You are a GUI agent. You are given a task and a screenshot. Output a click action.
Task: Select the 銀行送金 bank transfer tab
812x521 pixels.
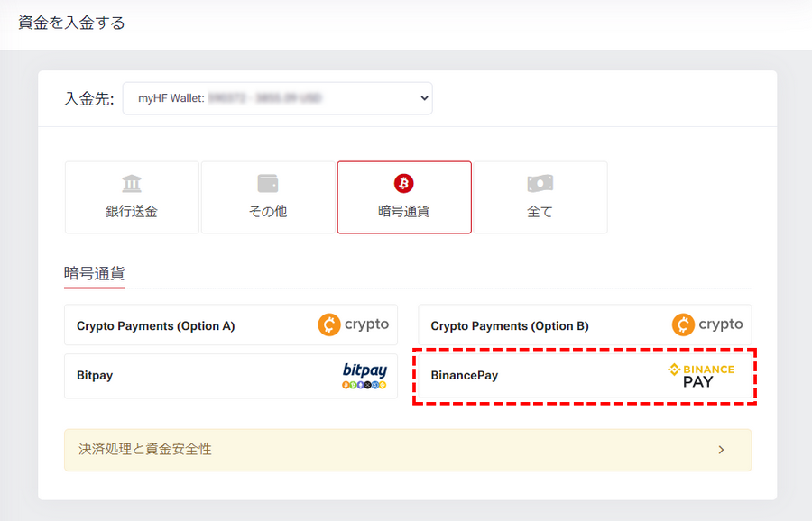[x=132, y=197]
